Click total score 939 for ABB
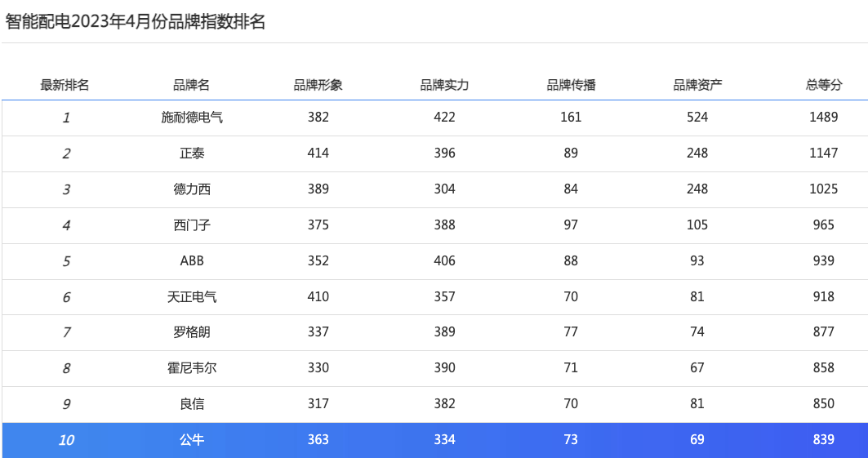The width and height of the screenshot is (868, 458). point(824,260)
